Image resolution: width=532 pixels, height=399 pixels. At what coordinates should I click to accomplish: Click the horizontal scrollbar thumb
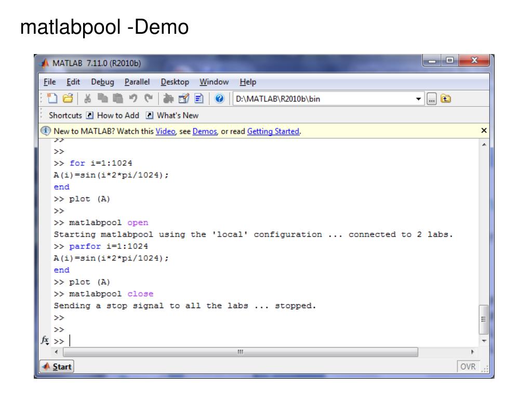tap(241, 352)
